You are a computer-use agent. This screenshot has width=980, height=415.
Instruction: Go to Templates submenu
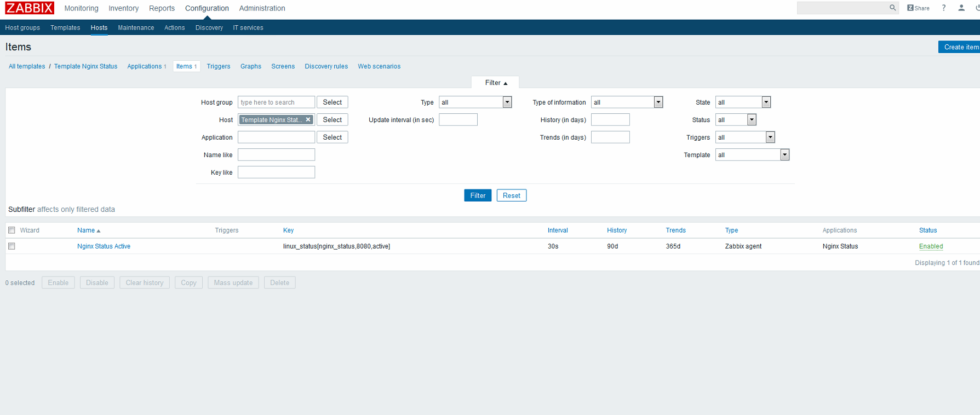click(65, 27)
